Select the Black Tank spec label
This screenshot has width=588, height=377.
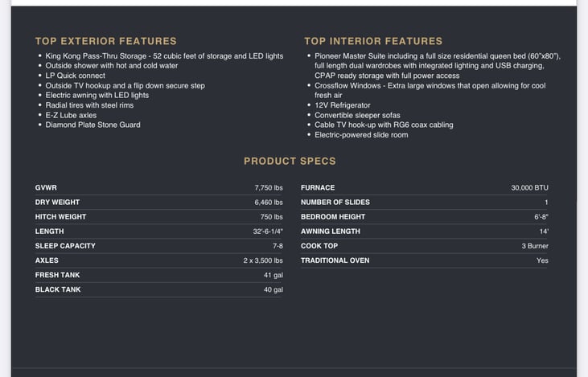[57, 289]
